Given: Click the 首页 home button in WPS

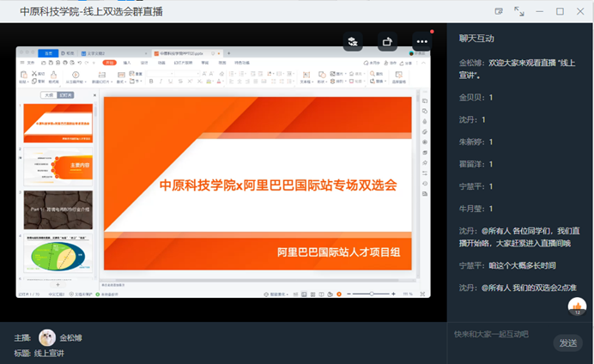Looking at the screenshot, I should point(48,53).
